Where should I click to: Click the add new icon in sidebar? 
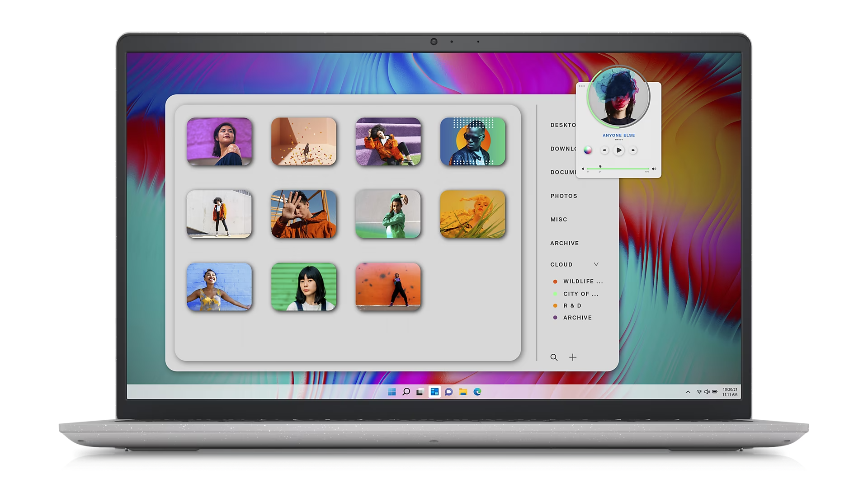pyautogui.click(x=573, y=357)
